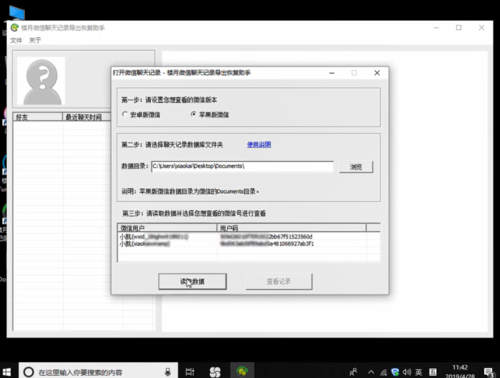Open the 使用说明 help link
This screenshot has width=500, height=378.
(x=259, y=144)
